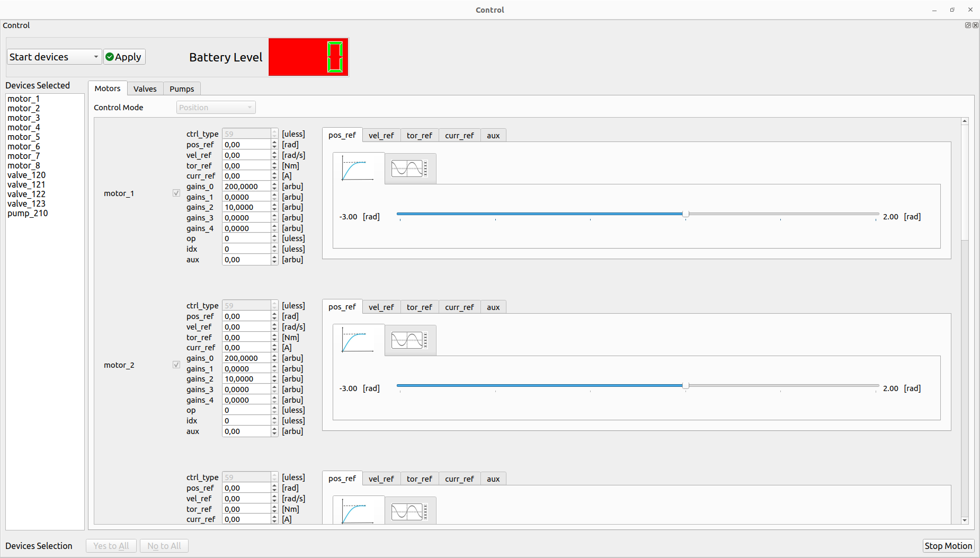Click motor_1 gains_0 spin arrows
980x558 pixels.
[274, 187]
